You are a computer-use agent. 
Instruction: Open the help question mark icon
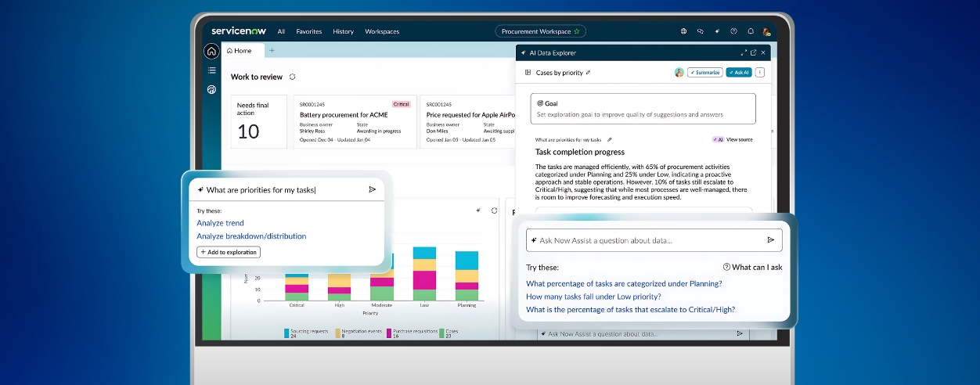(733, 31)
